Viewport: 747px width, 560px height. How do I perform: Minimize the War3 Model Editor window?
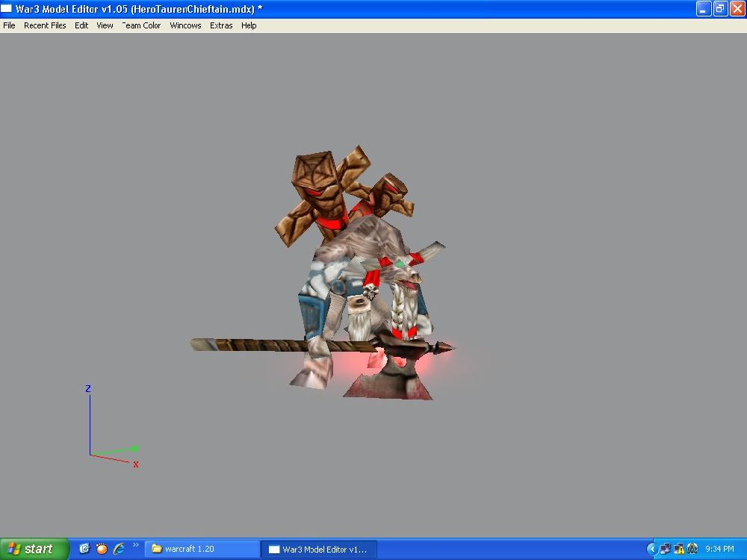click(703, 8)
